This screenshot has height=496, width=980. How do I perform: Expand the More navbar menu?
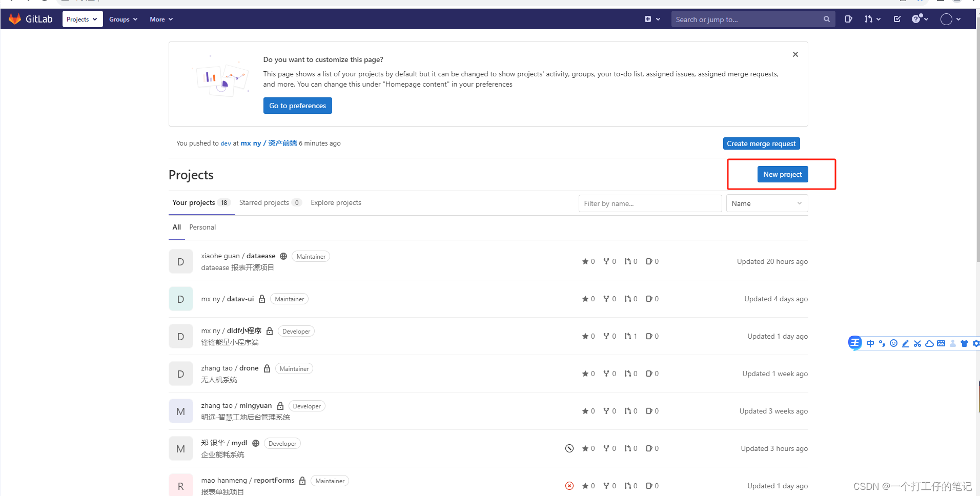pyautogui.click(x=161, y=19)
